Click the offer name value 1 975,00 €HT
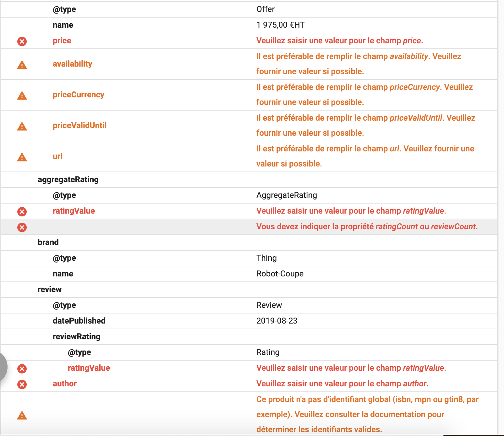 coord(280,25)
